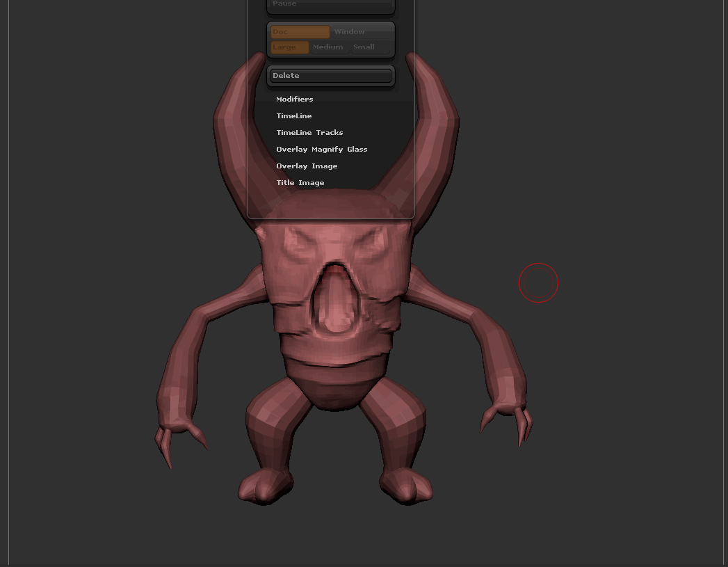
Task: Enable the Doc recording mode
Action: 300,32
